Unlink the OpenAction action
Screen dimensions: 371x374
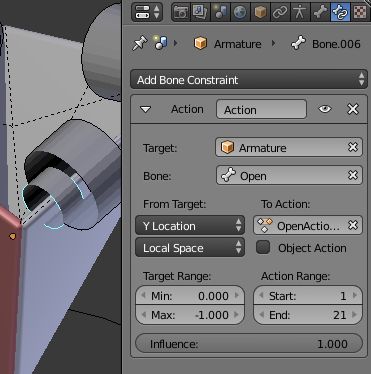tap(353, 225)
